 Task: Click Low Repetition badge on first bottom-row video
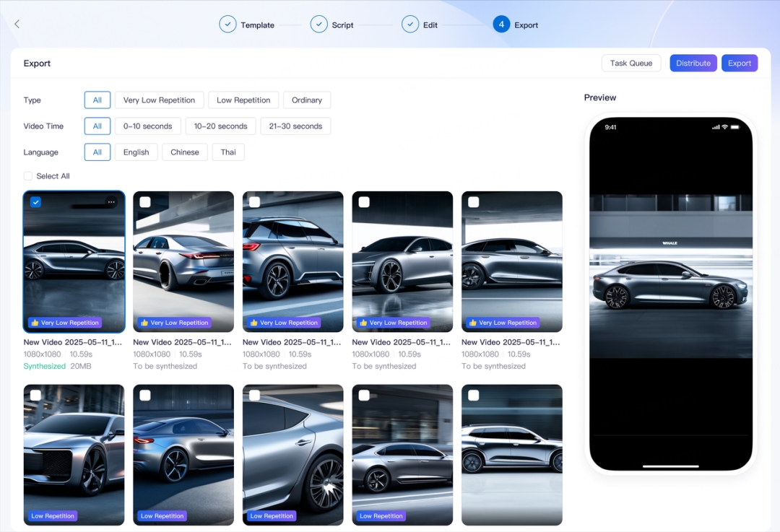coord(53,516)
